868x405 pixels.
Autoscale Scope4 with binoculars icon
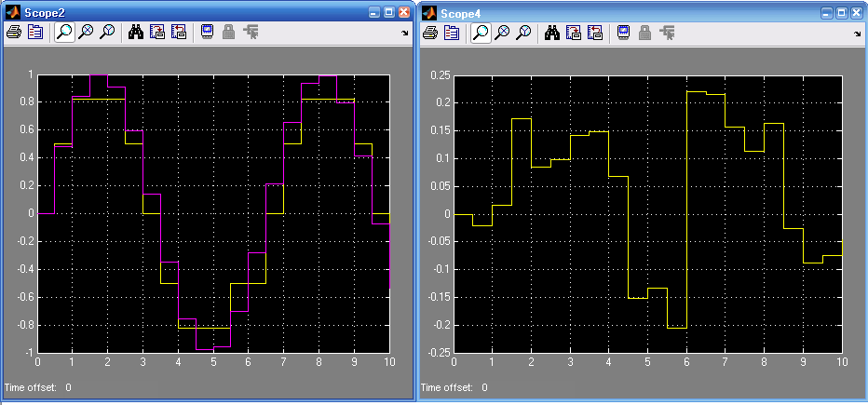[x=552, y=33]
